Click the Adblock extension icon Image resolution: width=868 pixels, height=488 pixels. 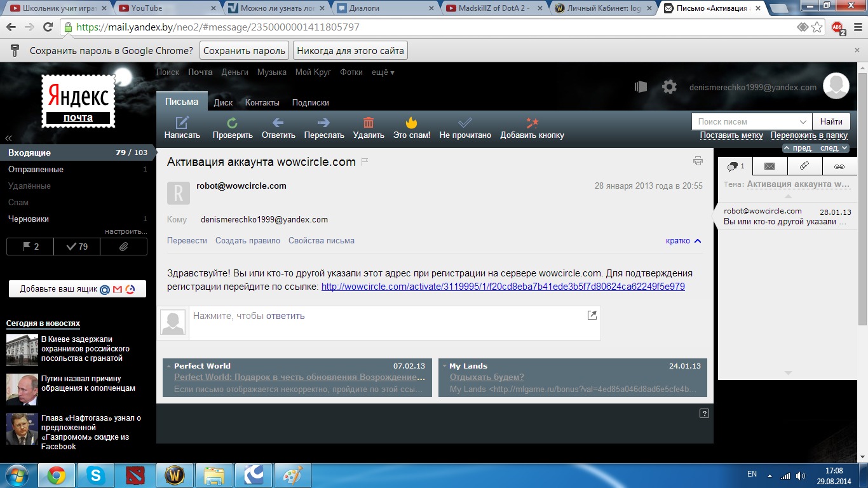pos(838,27)
